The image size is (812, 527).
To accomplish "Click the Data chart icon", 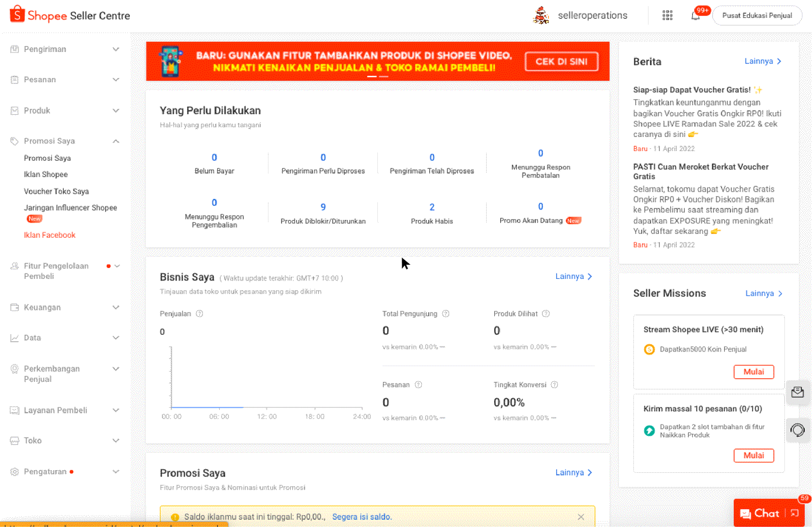I will [x=15, y=338].
